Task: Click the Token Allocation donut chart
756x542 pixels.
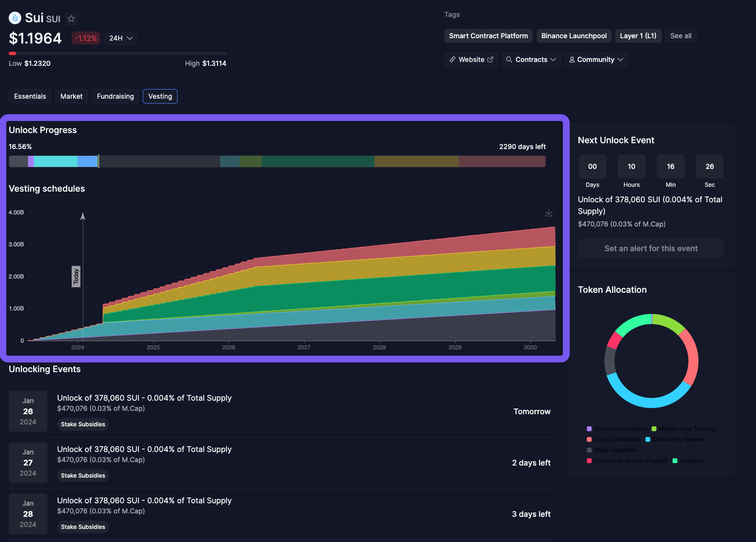Action: 651,361
